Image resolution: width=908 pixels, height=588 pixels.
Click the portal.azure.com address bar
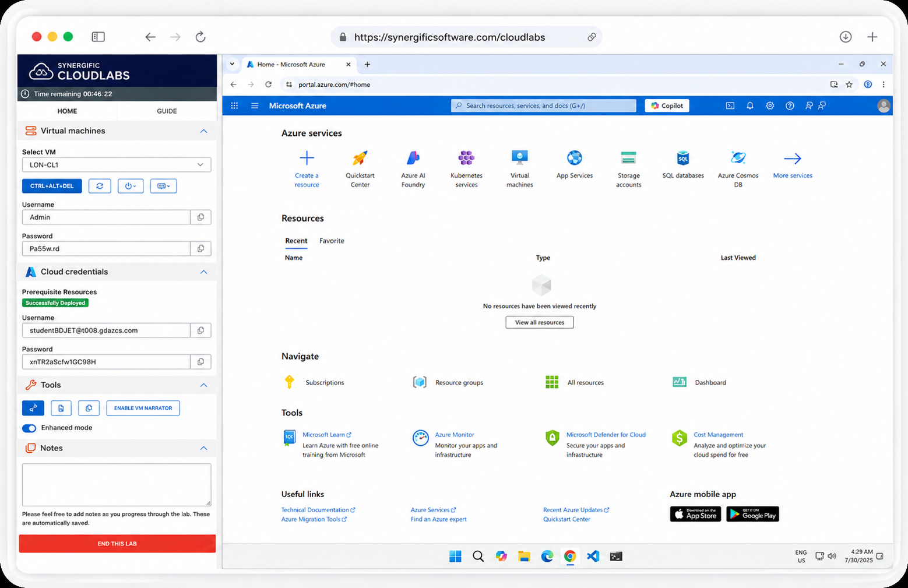pos(554,84)
